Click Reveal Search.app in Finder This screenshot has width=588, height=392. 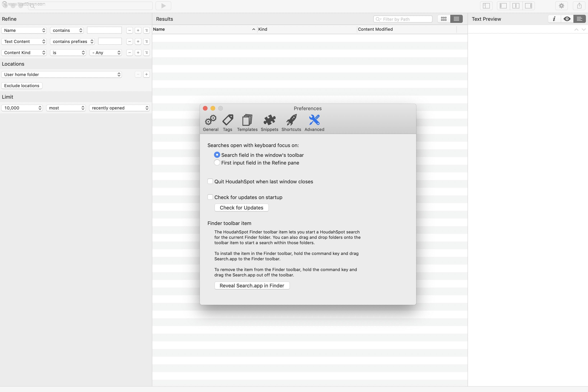(252, 286)
